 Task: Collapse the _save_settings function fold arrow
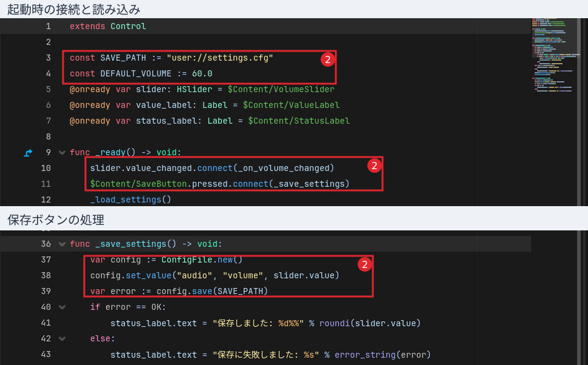pyautogui.click(x=62, y=244)
